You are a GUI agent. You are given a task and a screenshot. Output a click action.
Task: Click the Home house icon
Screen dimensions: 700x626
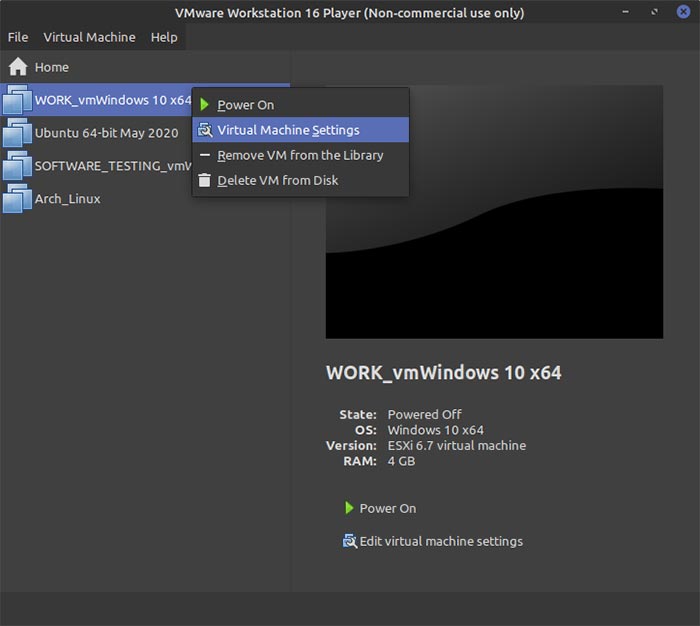(x=18, y=67)
